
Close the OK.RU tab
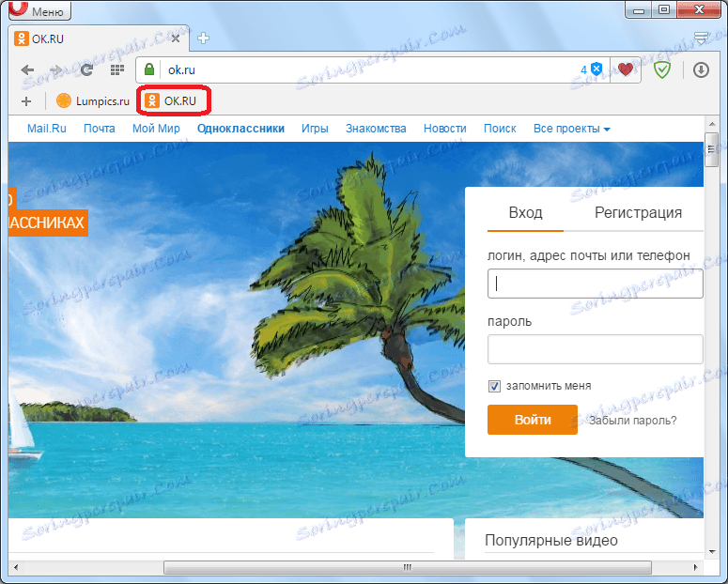[x=176, y=39]
